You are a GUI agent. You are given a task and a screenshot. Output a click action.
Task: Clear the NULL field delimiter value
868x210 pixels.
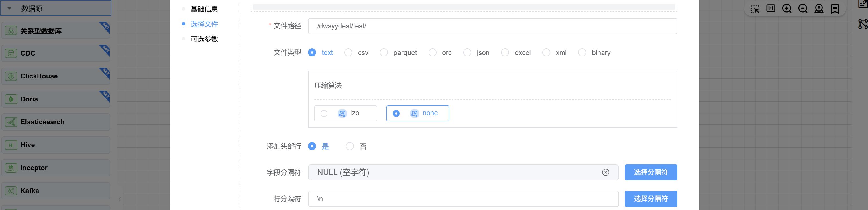click(606, 172)
